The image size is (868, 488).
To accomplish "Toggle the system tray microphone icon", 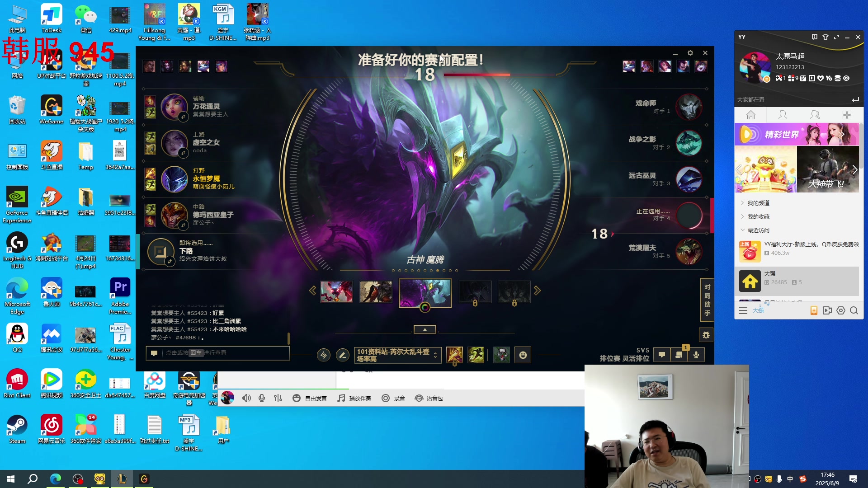I will (779, 479).
